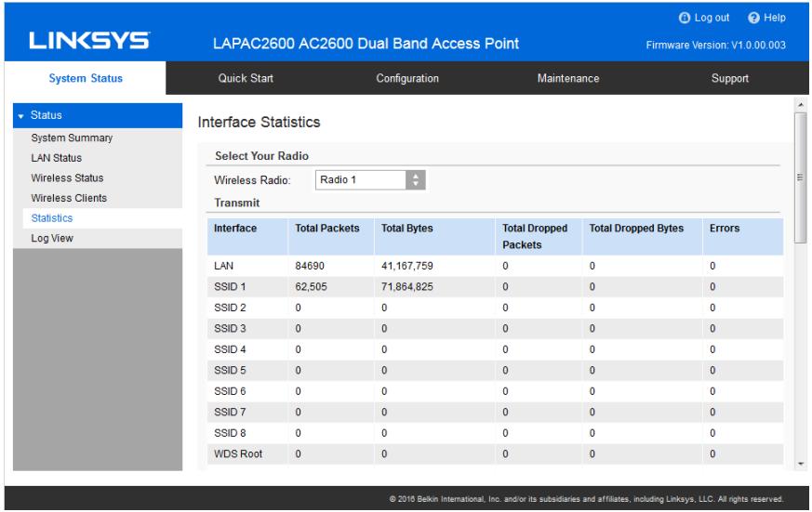Click scrollbar up arrow
Screen dimensions: 812x512
801,105
